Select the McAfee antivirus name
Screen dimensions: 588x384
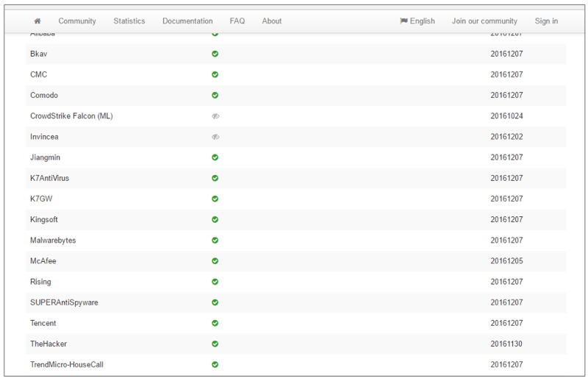(x=43, y=261)
